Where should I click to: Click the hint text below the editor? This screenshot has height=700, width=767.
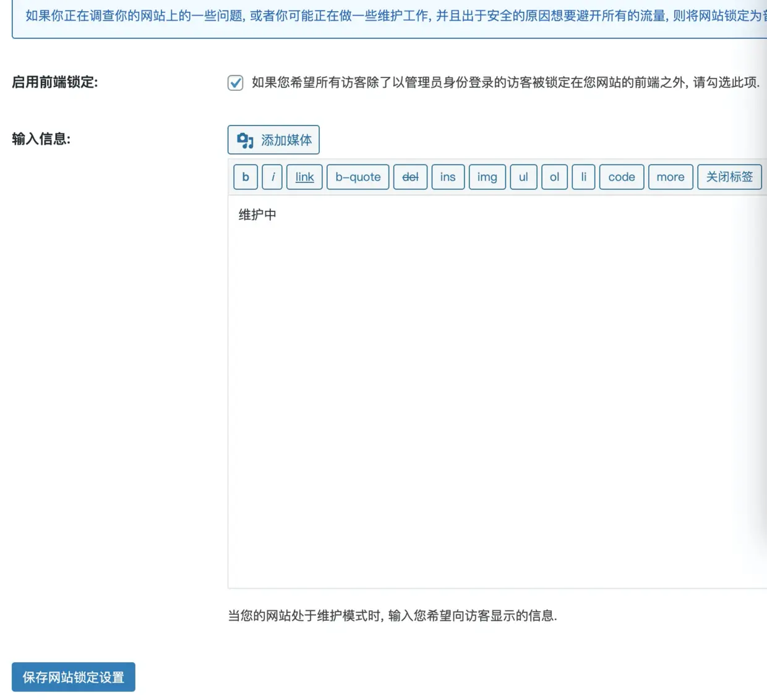393,616
